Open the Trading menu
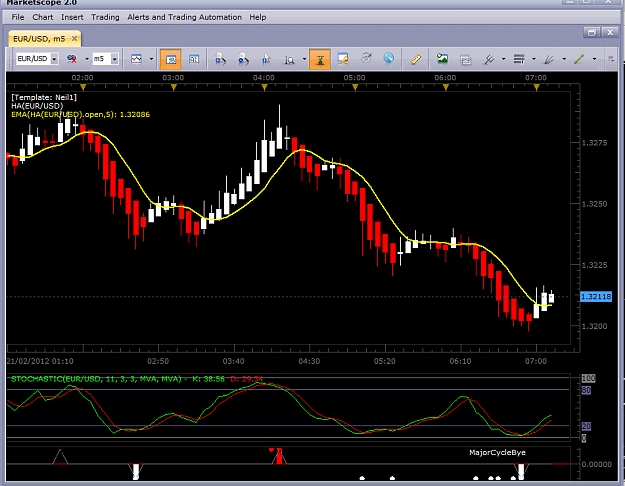The width and height of the screenshot is (625, 486). point(105,17)
